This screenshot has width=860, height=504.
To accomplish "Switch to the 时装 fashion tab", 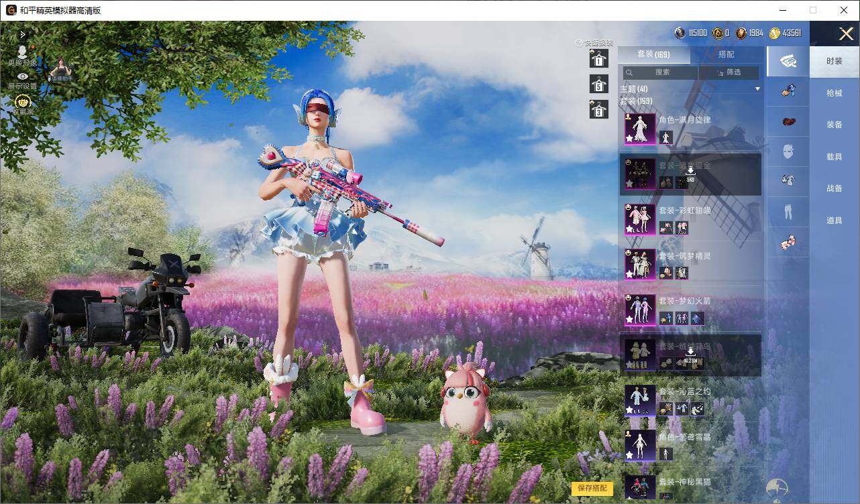I will pos(835,61).
